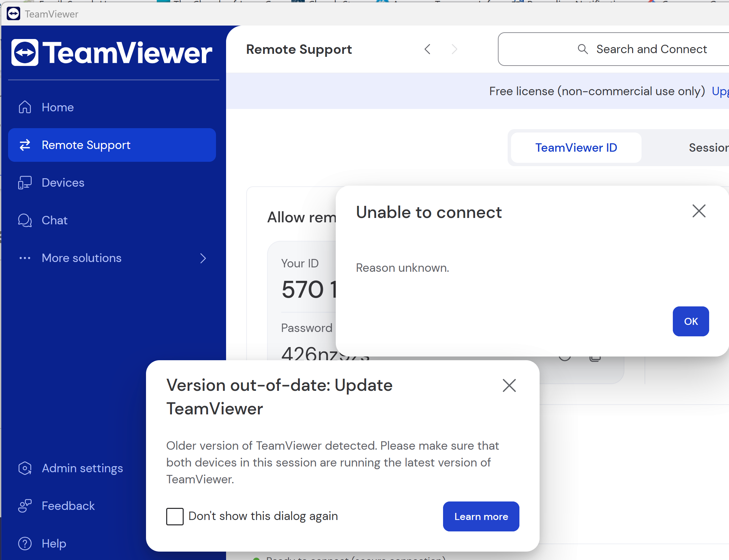The image size is (729, 560).
Task: Click the Search and Connect field
Action: (x=614, y=49)
